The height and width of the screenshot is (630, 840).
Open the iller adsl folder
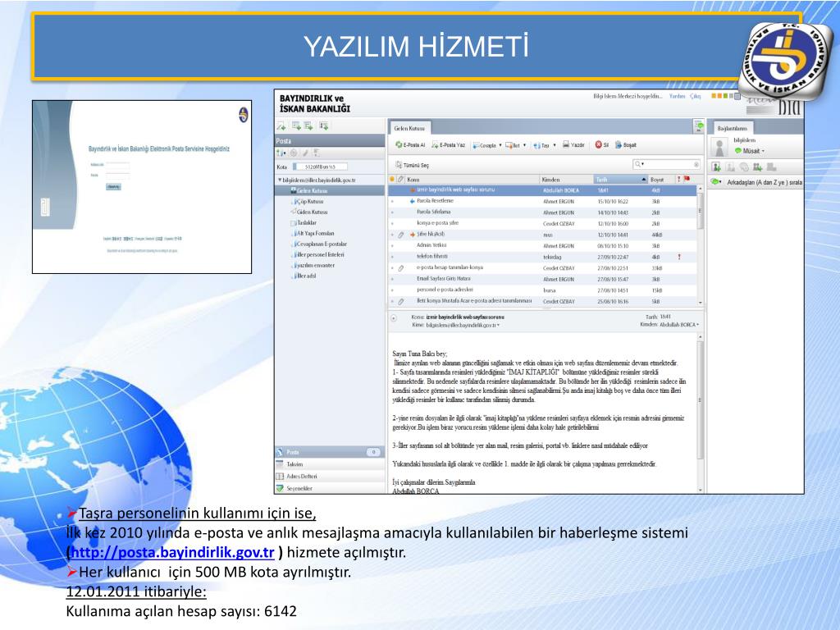point(305,276)
